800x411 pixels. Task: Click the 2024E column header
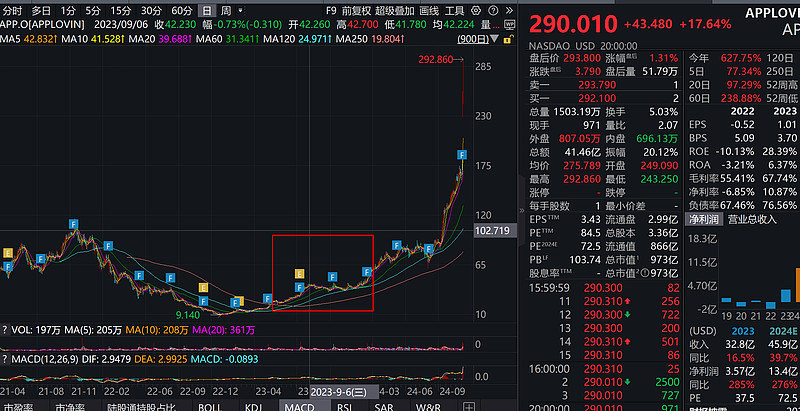(783, 330)
